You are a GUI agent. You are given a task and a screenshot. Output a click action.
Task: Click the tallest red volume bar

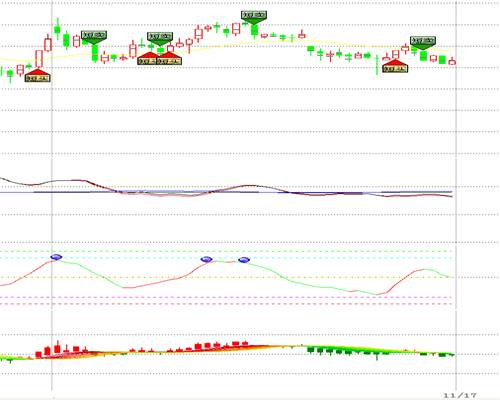58,347
